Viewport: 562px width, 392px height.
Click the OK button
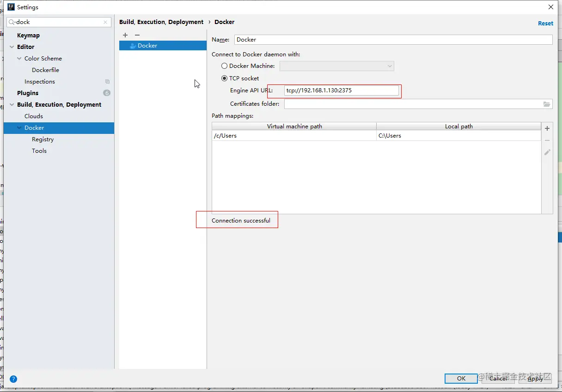(461, 379)
